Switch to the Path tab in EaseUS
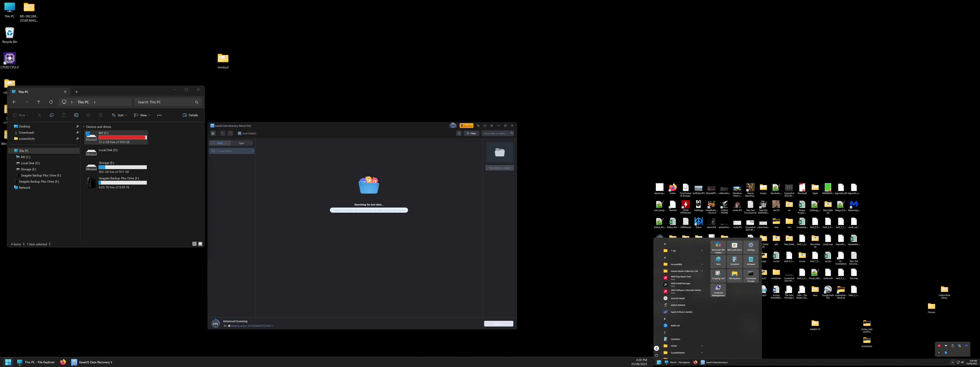The width and height of the screenshot is (980, 367). tap(220, 143)
